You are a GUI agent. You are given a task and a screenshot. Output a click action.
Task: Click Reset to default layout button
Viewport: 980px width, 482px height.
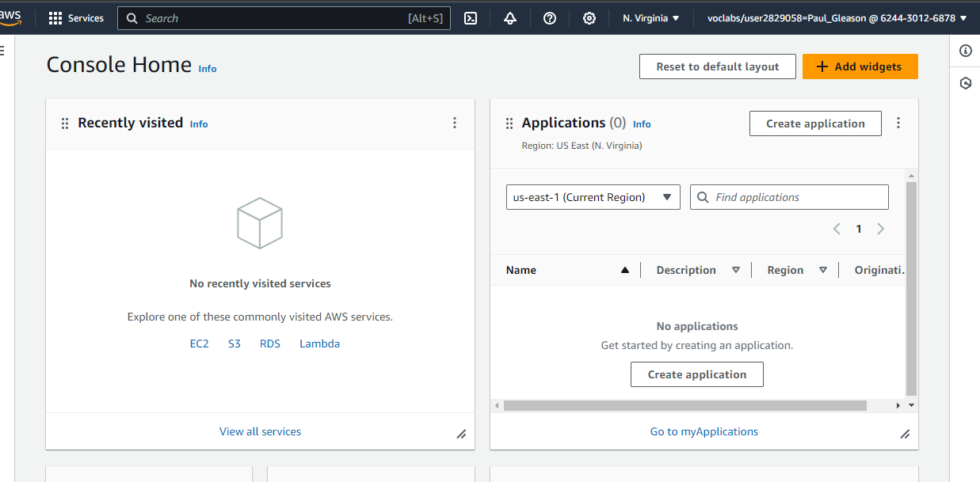717,66
